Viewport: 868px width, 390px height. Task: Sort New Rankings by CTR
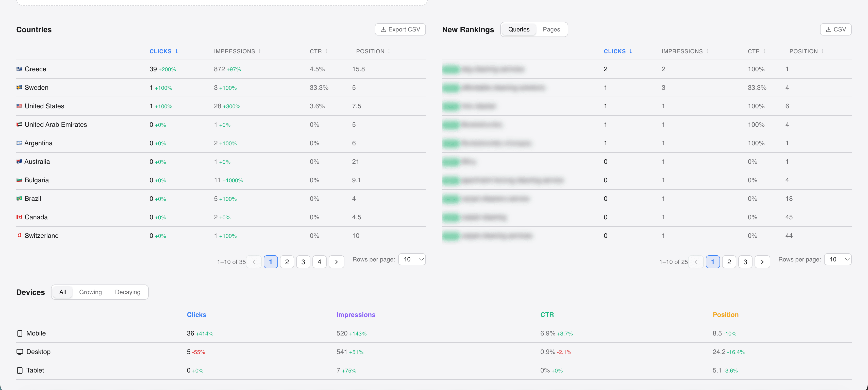[x=757, y=51]
